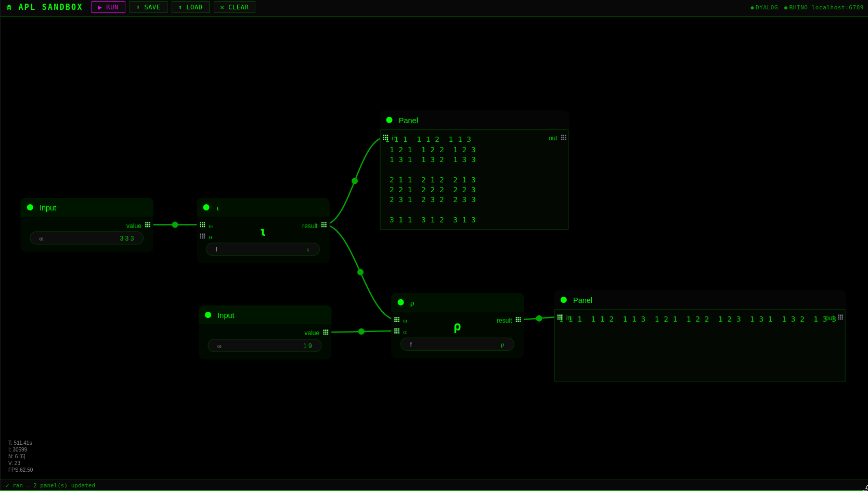Click the ω port grid icon on the ι node
868x491 pixels.
[x=203, y=225]
